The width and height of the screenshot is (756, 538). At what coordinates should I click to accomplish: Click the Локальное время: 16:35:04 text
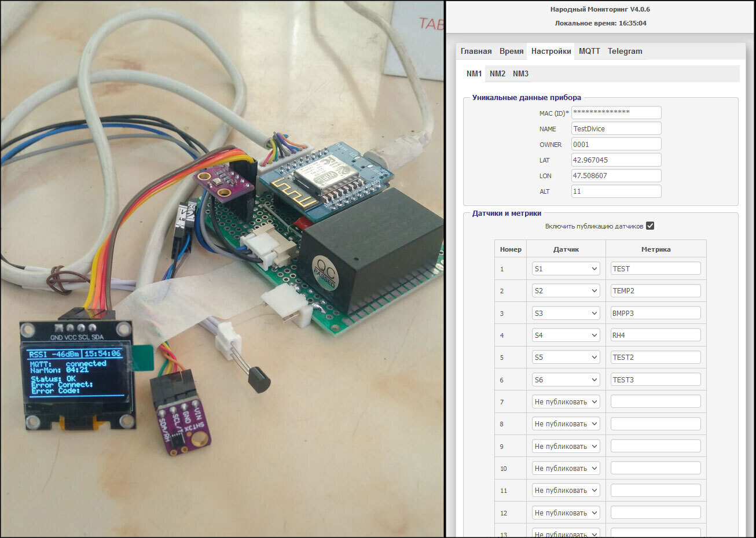600,23
